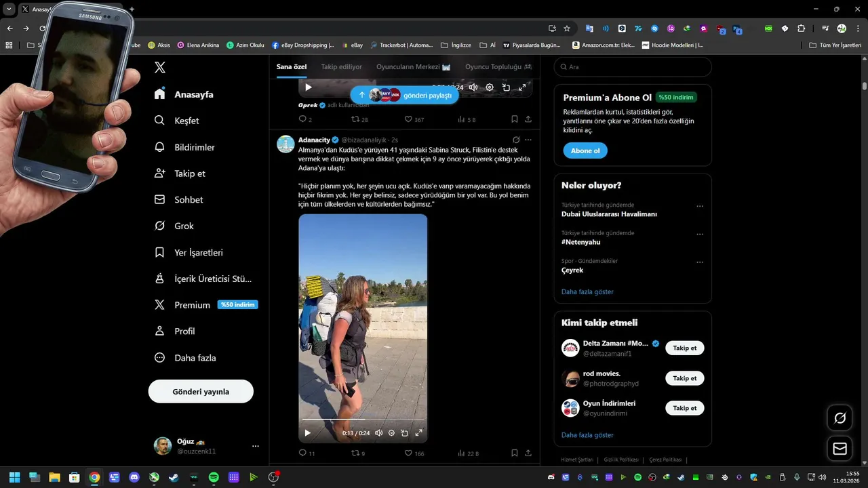This screenshot has width=868, height=488.
Task: Open Sohbet messages
Action: click(x=178, y=200)
